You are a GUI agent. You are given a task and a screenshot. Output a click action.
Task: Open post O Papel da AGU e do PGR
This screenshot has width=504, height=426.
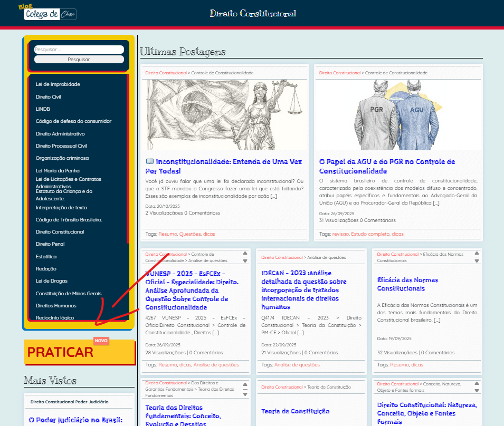[387, 166]
